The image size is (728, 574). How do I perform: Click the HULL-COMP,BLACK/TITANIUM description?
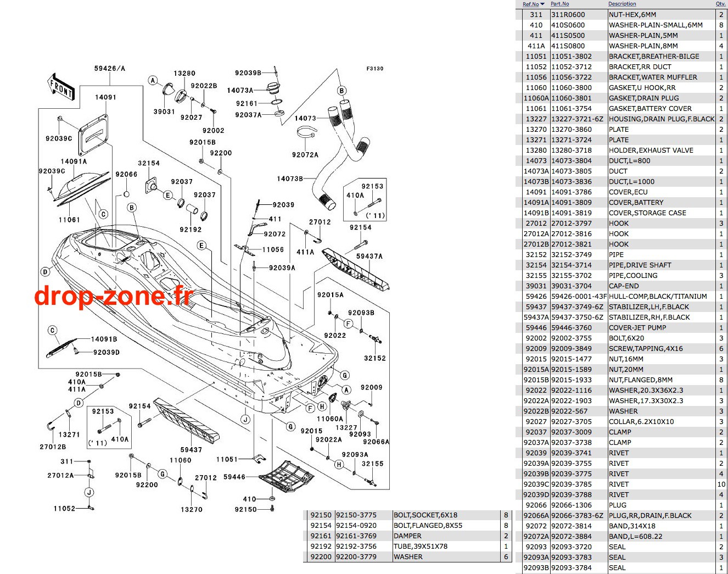click(x=658, y=297)
